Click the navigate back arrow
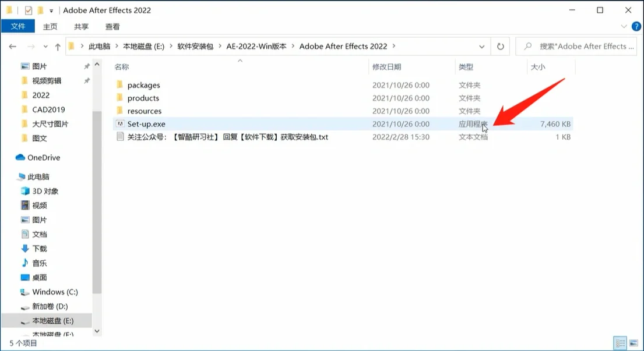644x351 pixels. click(12, 46)
